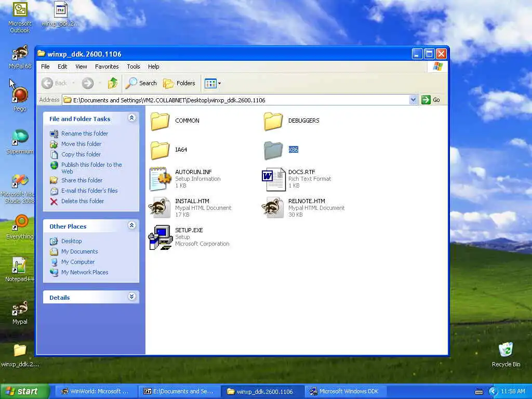This screenshot has width=532, height=399.
Task: Click Publish this folder to the Web
Action: coord(91,168)
